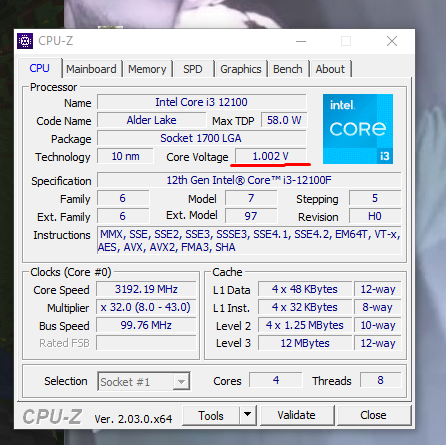Image resolution: width=446 pixels, height=445 pixels.
Task: Click the Validate button
Action: coord(297,415)
